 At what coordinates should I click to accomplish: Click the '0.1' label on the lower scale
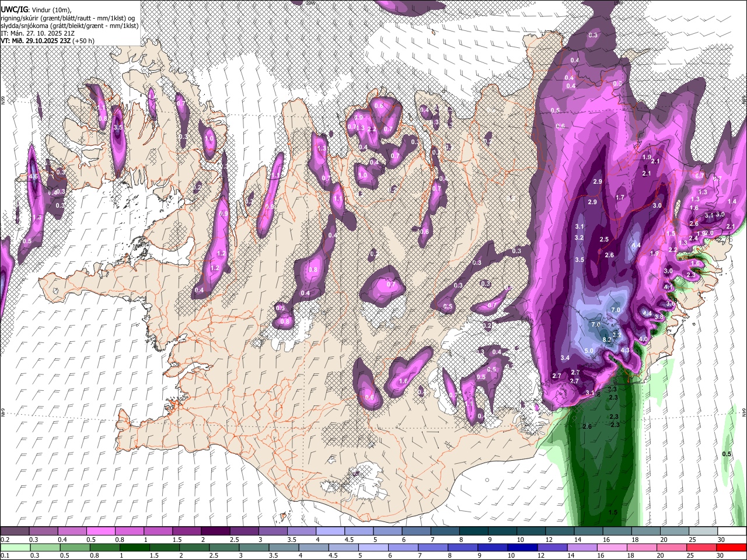click(5, 556)
